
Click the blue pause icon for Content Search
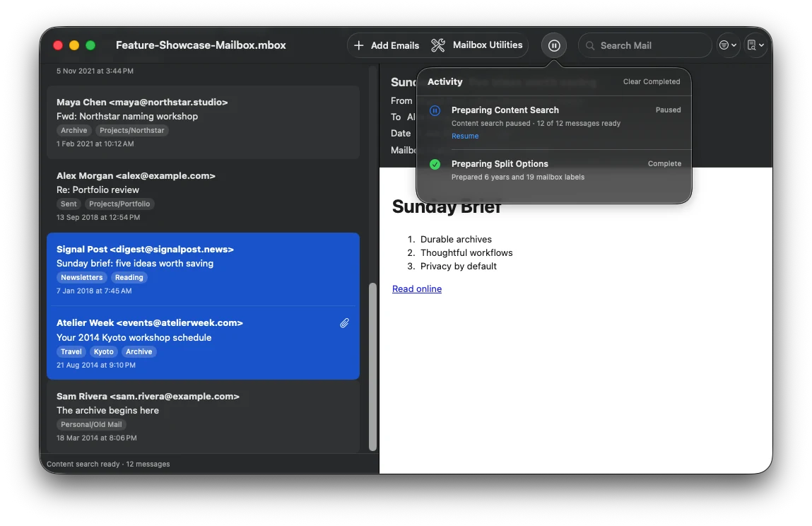pos(435,110)
